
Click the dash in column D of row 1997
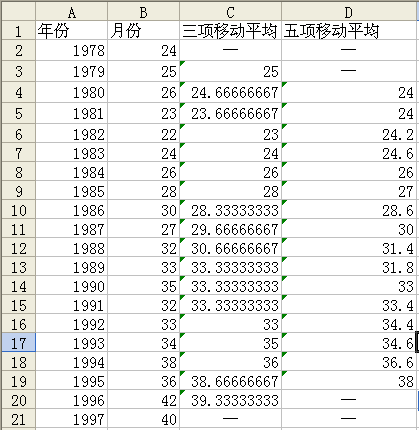350,419
